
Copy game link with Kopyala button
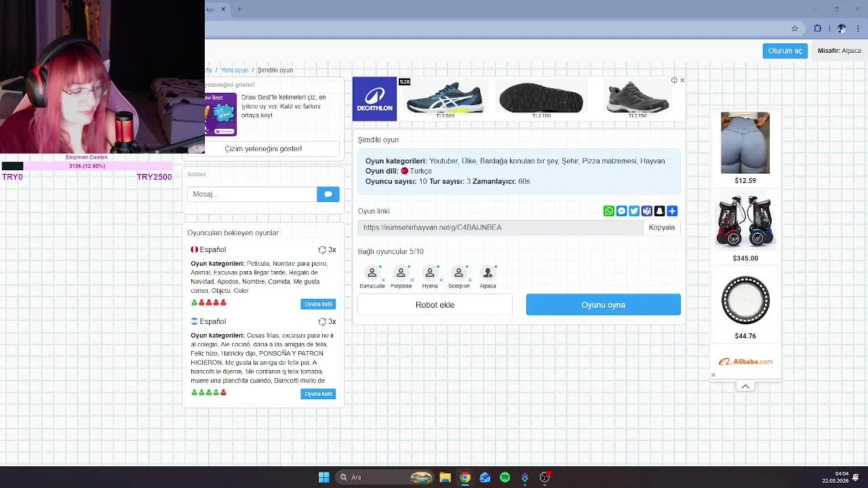[662, 228]
